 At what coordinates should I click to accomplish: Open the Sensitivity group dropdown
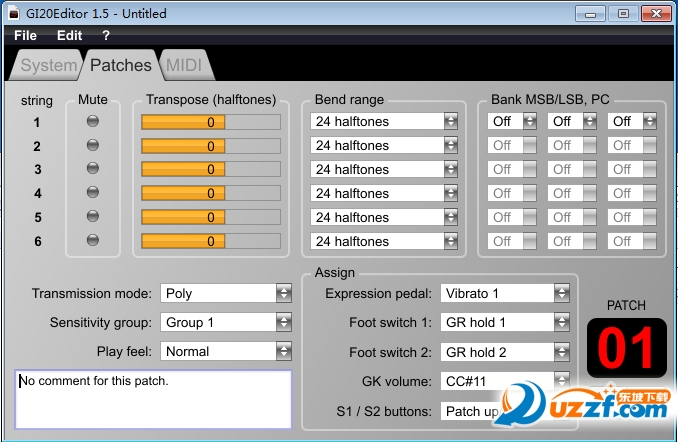coord(226,322)
